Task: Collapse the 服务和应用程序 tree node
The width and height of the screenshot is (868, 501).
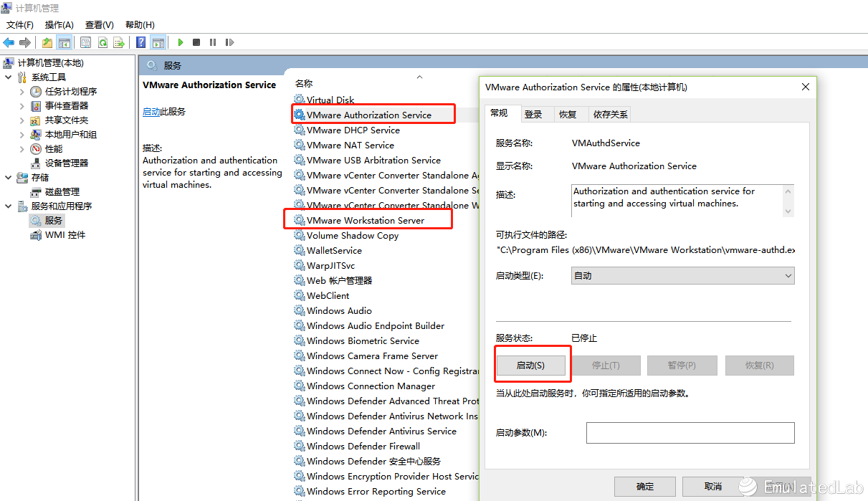Action: pyautogui.click(x=8, y=206)
